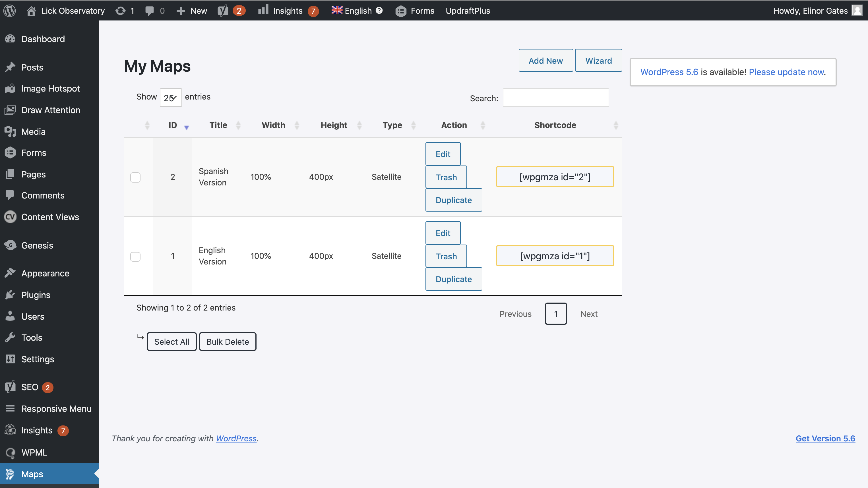This screenshot has width=868, height=488.
Task: Click the updates refresh icon in admin bar
Action: pos(121,11)
